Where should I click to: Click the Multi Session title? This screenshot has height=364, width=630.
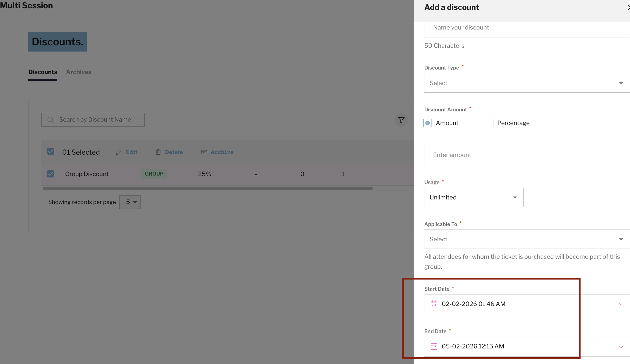coord(26,5)
